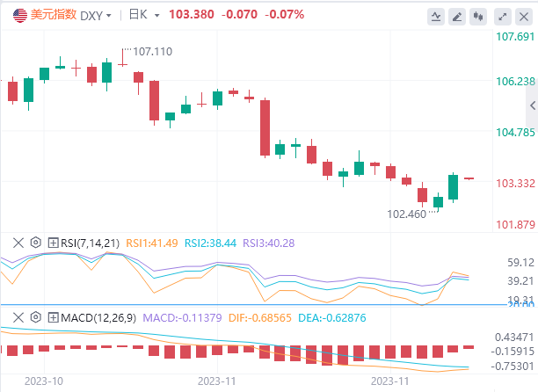
Task: Click the price change -0.070
Action: pos(239,14)
